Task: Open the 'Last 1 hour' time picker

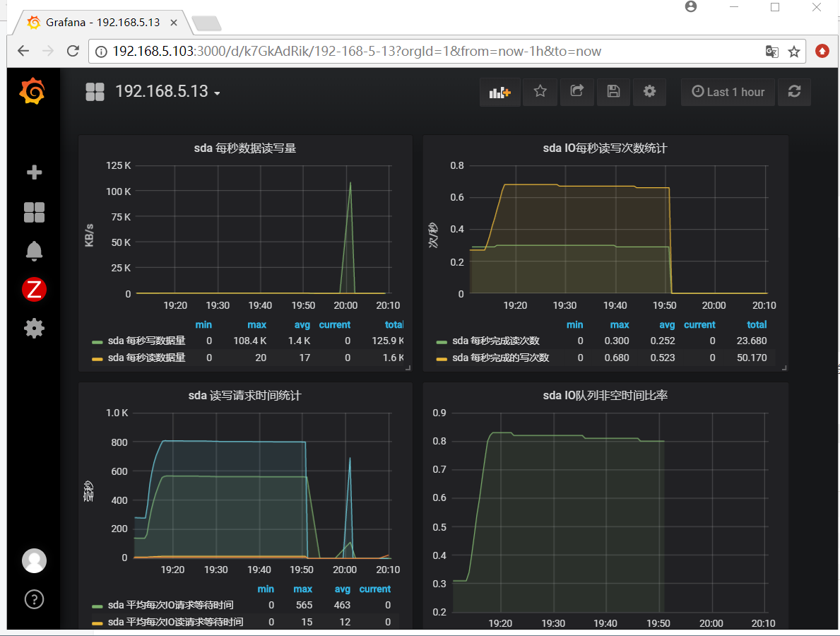Action: pyautogui.click(x=728, y=92)
